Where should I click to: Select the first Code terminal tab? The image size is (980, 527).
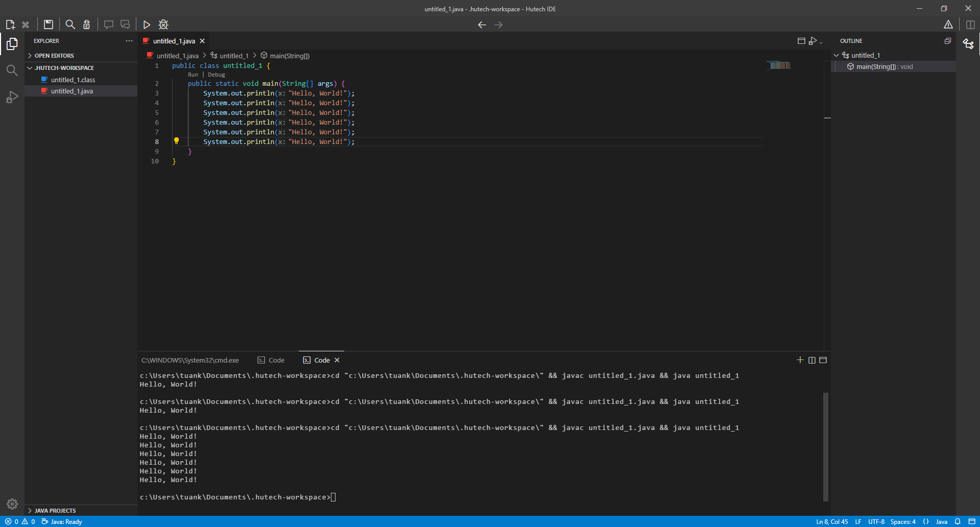(271, 360)
